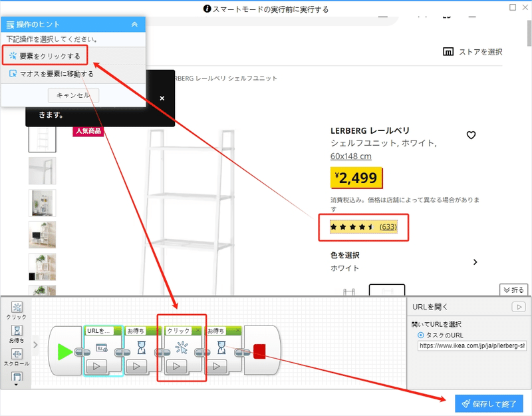532x416 pixels.
Task: Select the first product thumbnail with white shelf
Action: (43, 139)
